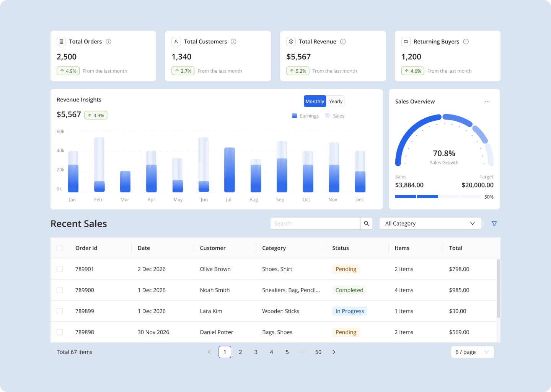Viewport: 551px width, 392px height.
Task: Check the checkbox for order 789898
Action: [x=60, y=332]
